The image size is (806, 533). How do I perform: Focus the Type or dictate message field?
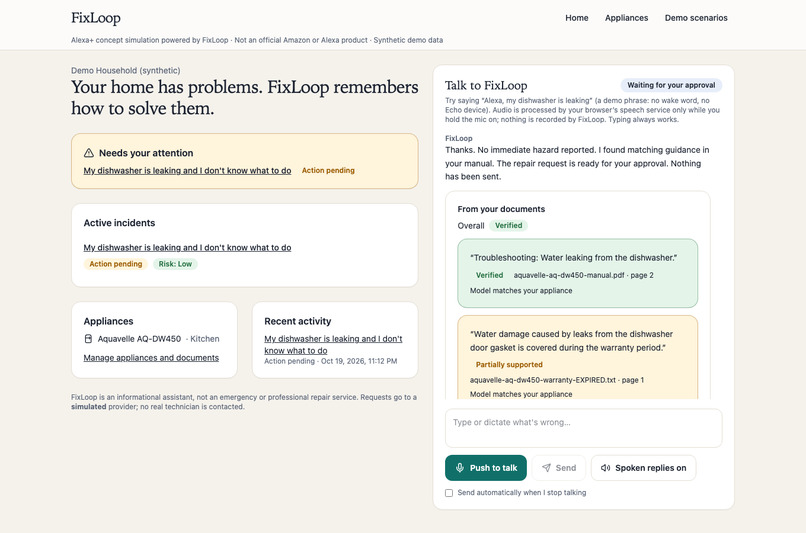click(x=583, y=428)
